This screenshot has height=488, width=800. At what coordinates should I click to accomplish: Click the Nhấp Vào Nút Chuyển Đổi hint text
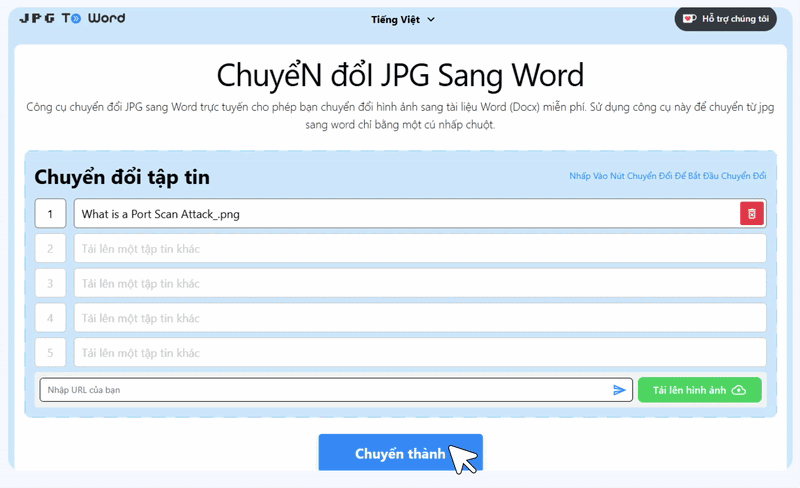click(x=667, y=176)
